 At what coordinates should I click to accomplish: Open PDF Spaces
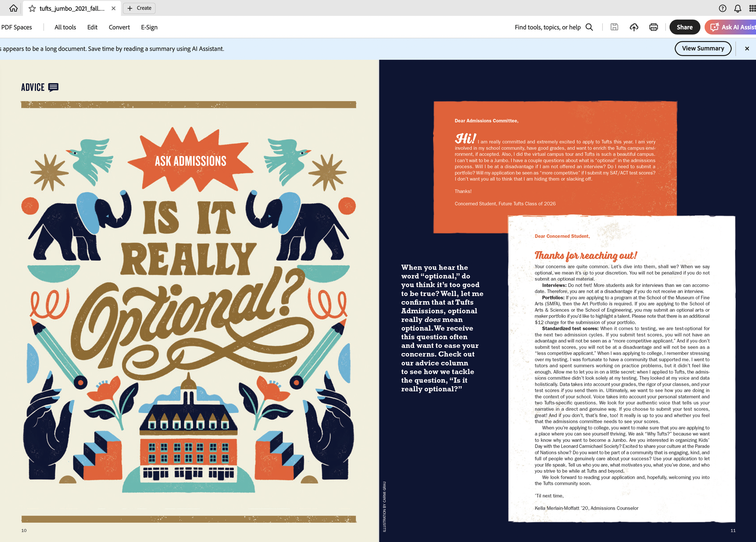[x=16, y=27]
